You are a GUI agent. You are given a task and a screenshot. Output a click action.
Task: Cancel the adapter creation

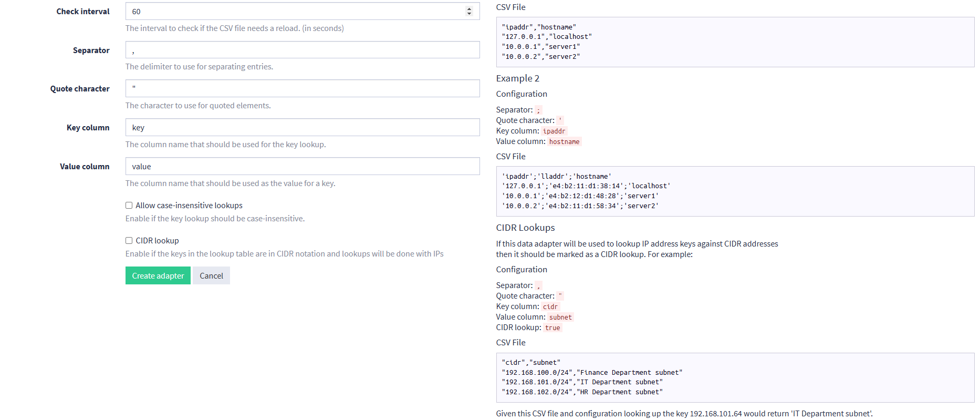pos(211,276)
